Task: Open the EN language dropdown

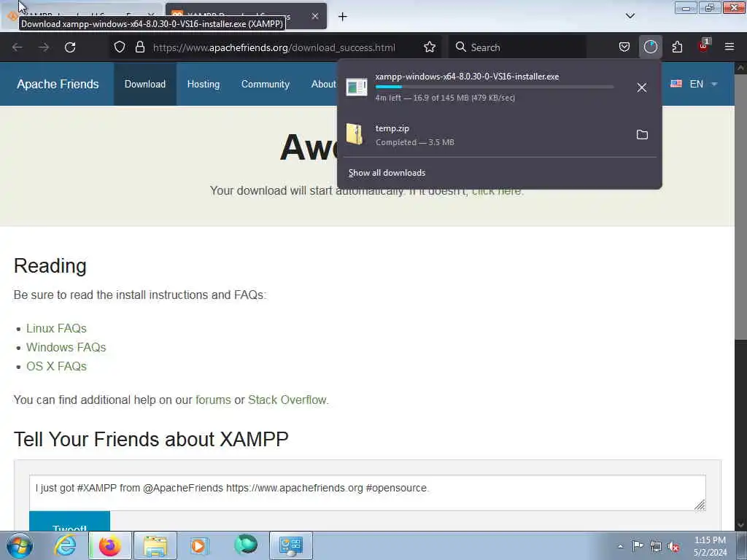Action: click(694, 84)
